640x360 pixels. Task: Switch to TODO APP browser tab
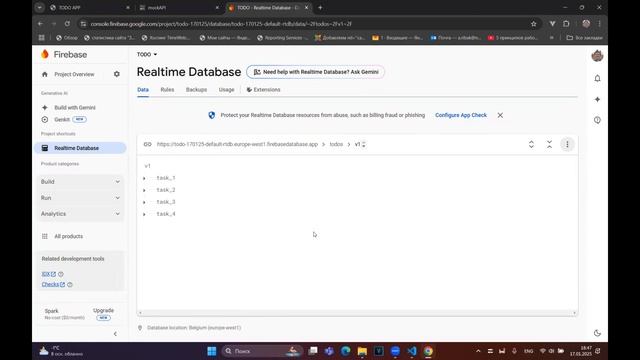(x=90, y=7)
